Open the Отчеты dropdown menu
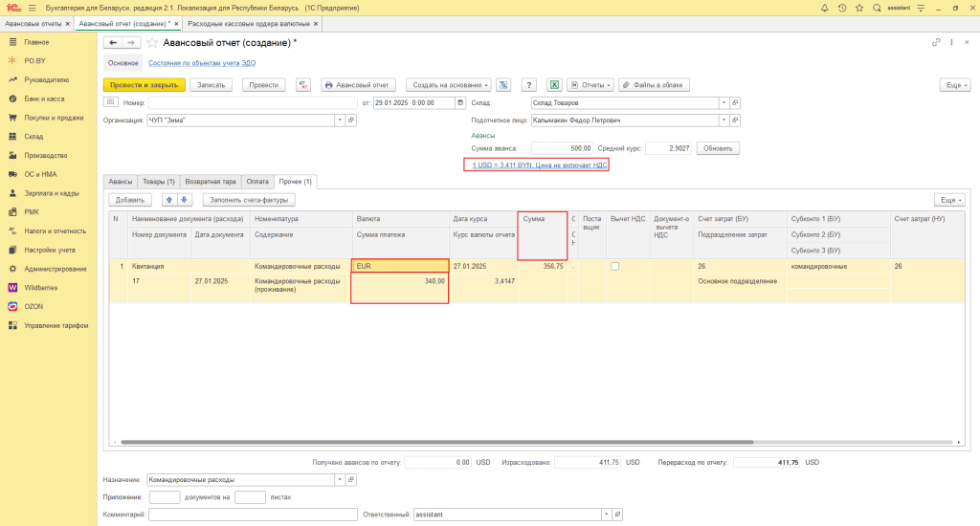980x526 pixels. pos(590,85)
